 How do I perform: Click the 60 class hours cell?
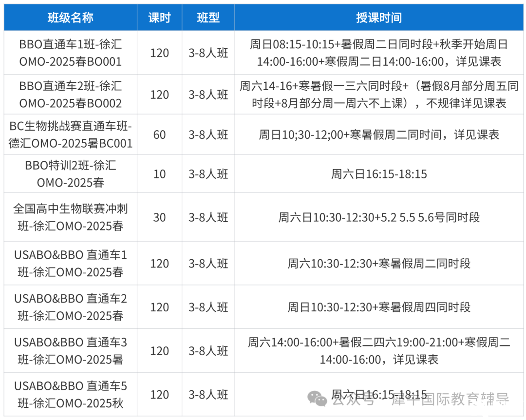point(159,134)
